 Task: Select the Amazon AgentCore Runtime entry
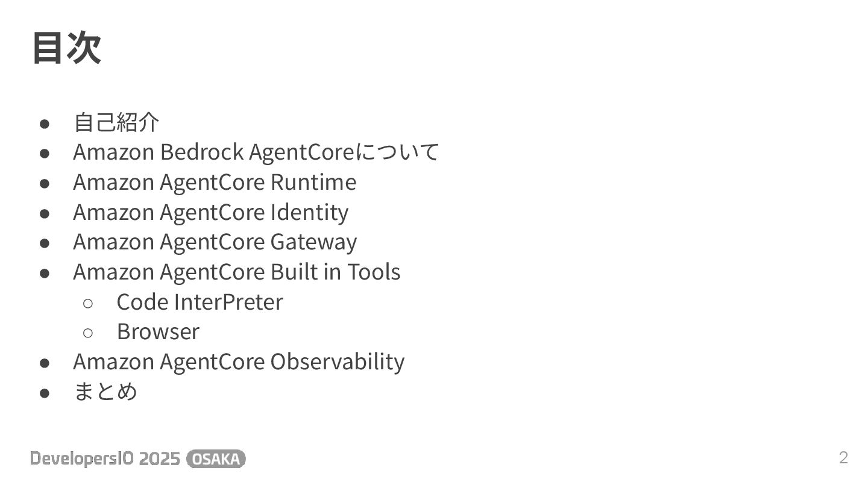215,182
